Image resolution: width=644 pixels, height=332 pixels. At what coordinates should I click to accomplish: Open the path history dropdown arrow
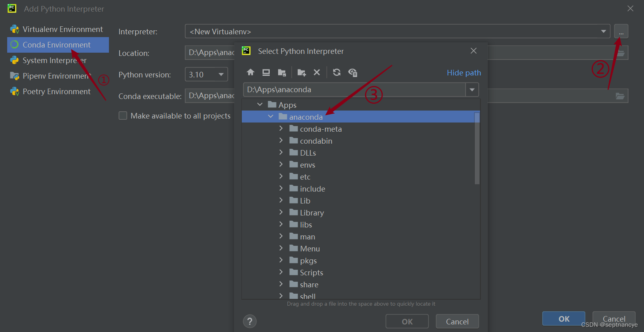[472, 90]
